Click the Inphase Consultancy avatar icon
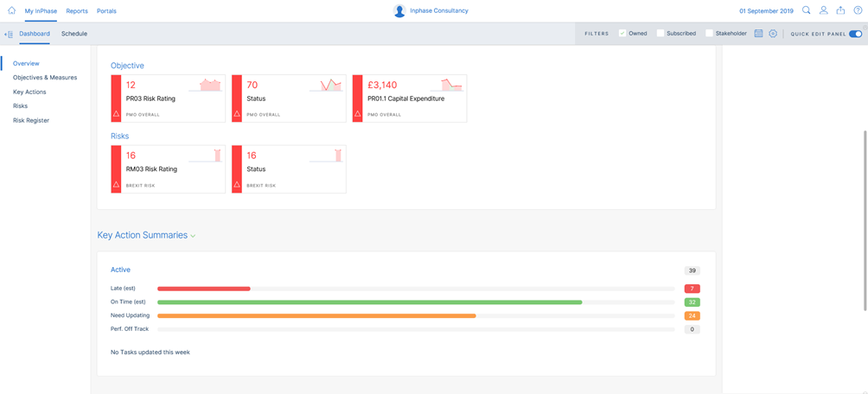This screenshot has width=868, height=394. [x=399, y=10]
